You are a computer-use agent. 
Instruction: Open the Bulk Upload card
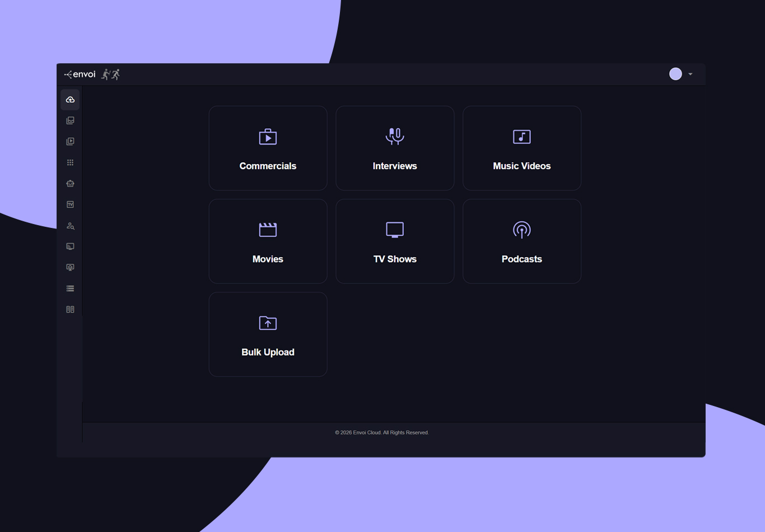click(x=268, y=334)
